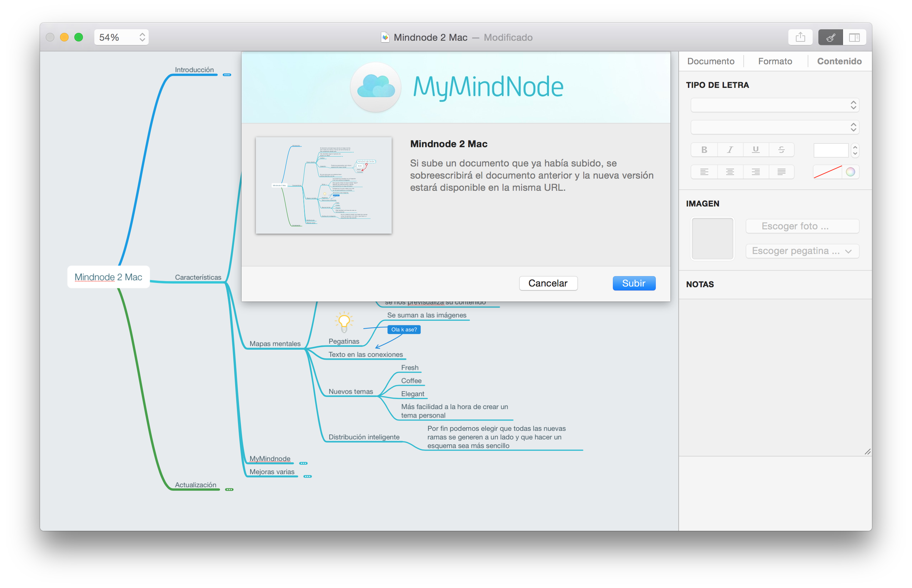
Task: Click the share icon in toolbar
Action: pos(800,37)
